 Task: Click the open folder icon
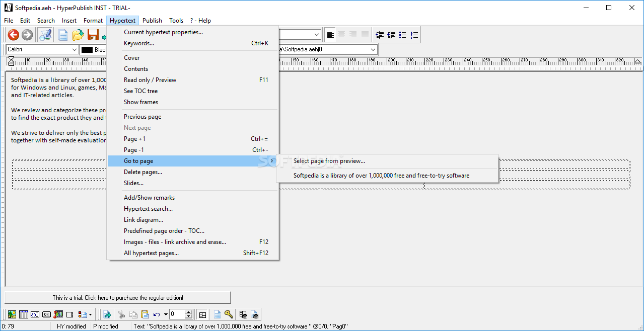point(78,35)
